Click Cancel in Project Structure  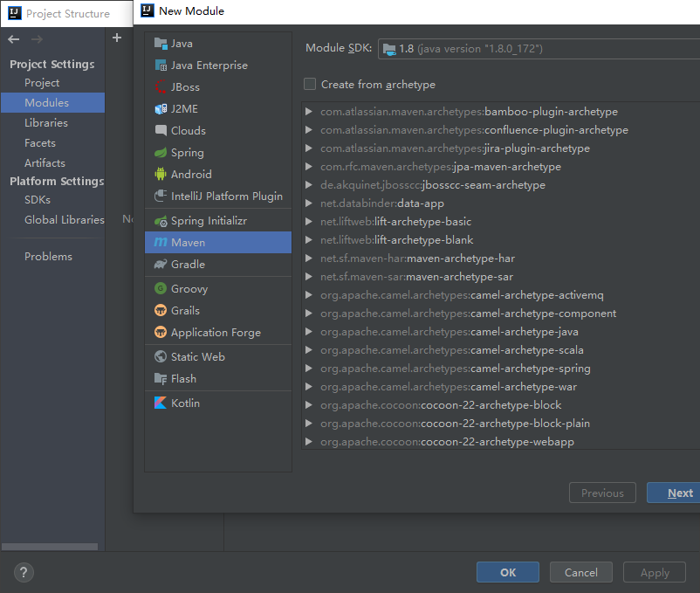click(580, 572)
